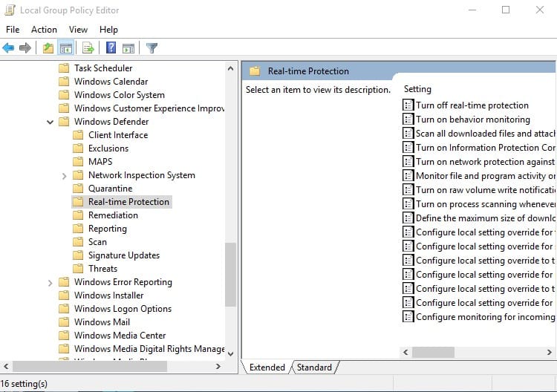Switch to the Standard tab
Viewport: 557px width, 392px height.
314,367
